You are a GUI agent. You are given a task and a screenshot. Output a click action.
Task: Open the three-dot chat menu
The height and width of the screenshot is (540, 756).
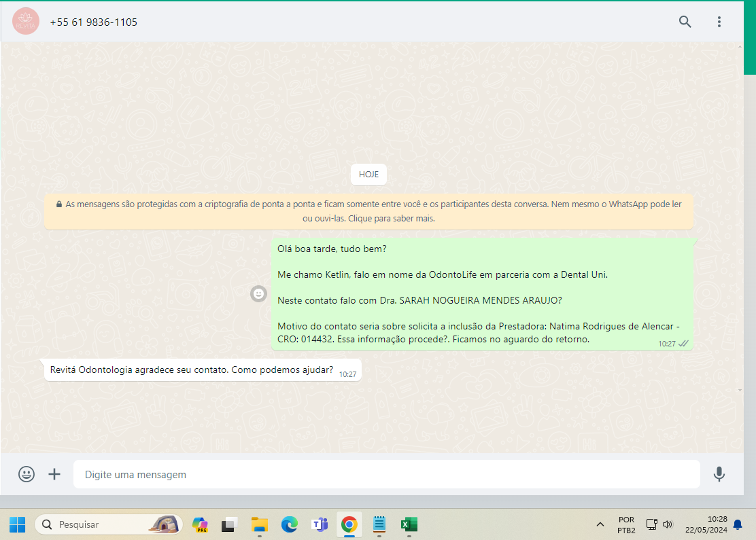(x=719, y=22)
